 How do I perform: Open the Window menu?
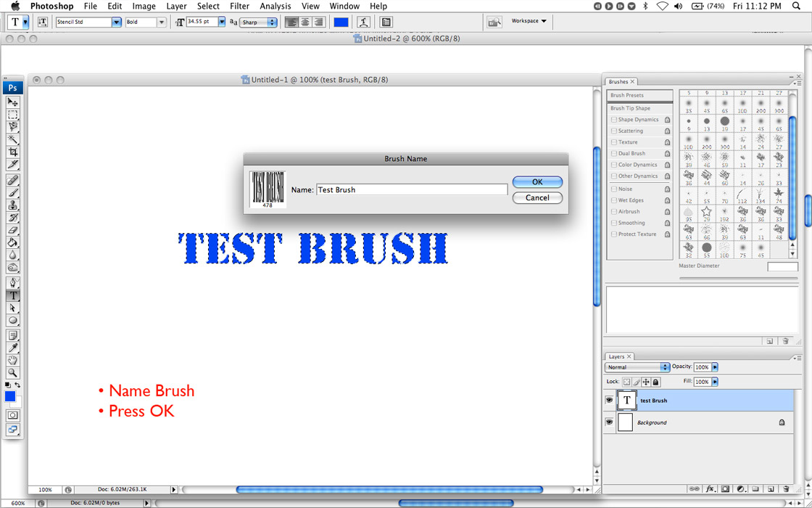(x=345, y=7)
